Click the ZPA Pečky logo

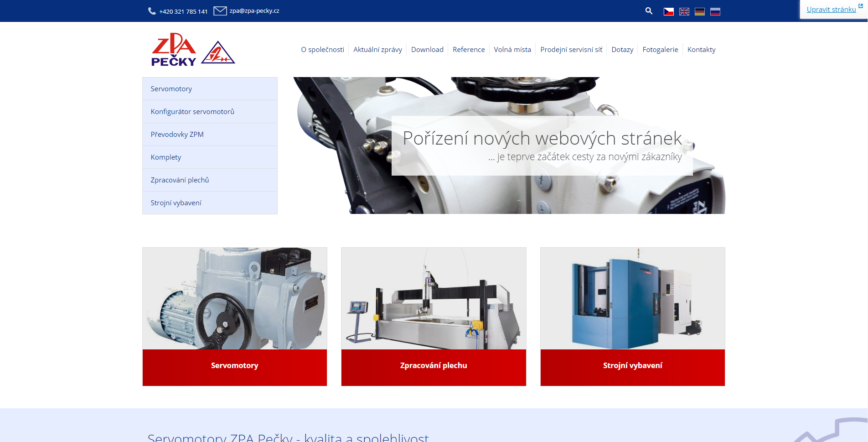pyautogui.click(x=193, y=49)
